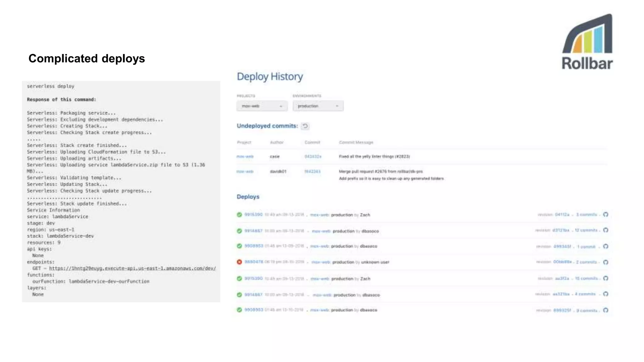Open the amazonaws.com/dev/ endpoint URL
The width and height of the screenshot is (644, 362).
[132, 268]
